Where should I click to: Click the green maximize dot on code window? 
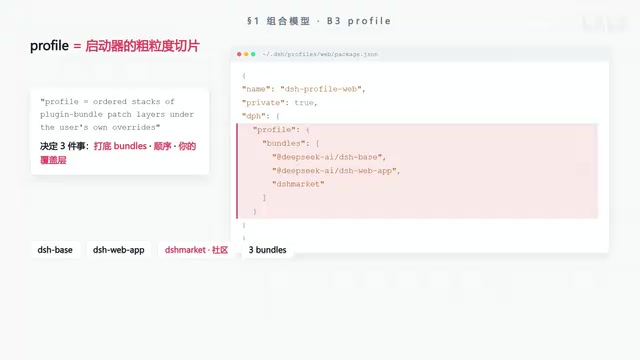point(253,54)
